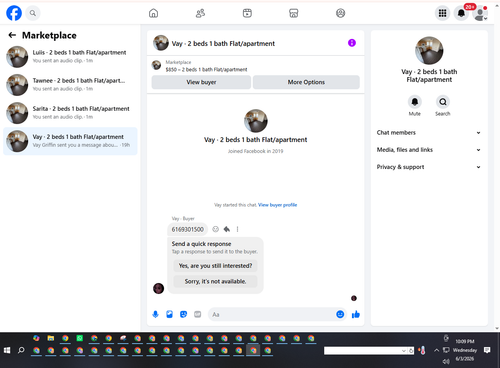The width and height of the screenshot is (500, 368).
Task: Open more options for the 6169301500 message
Action: (237, 229)
